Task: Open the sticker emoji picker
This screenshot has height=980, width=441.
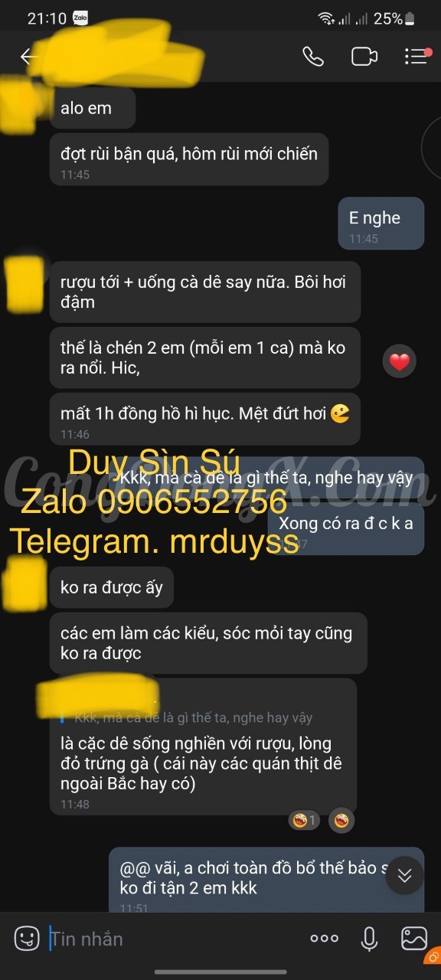Action: point(27,938)
